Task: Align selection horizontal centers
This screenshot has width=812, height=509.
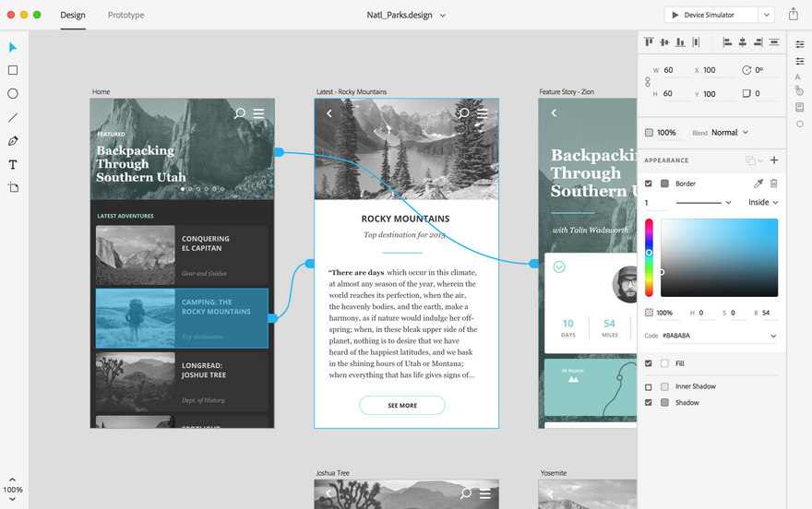Action: coord(743,41)
